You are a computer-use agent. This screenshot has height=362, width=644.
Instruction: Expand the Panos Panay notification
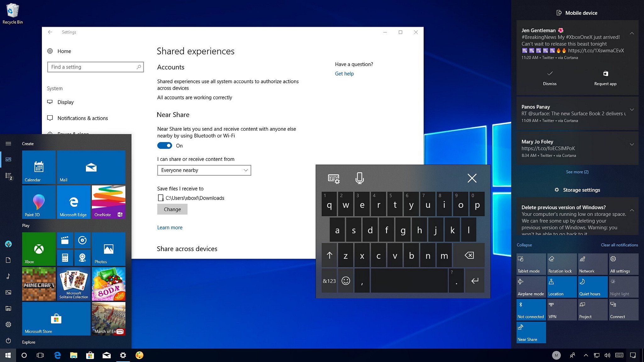(x=631, y=110)
